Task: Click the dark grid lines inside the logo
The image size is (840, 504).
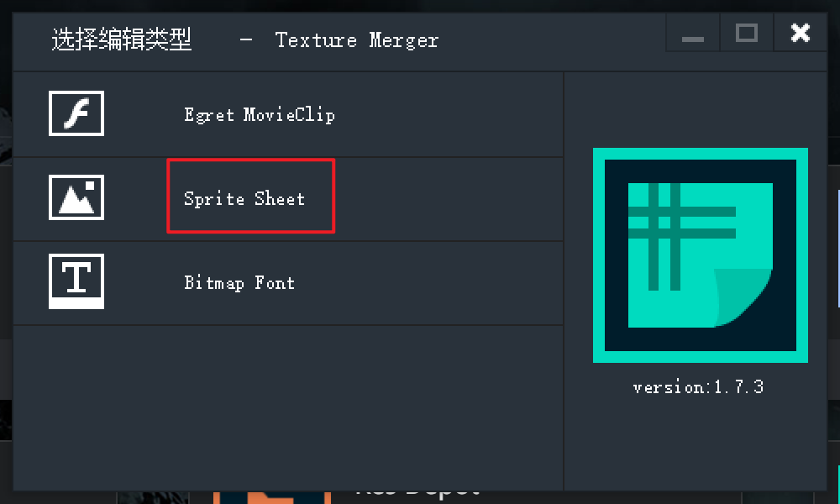Action: coord(681,236)
